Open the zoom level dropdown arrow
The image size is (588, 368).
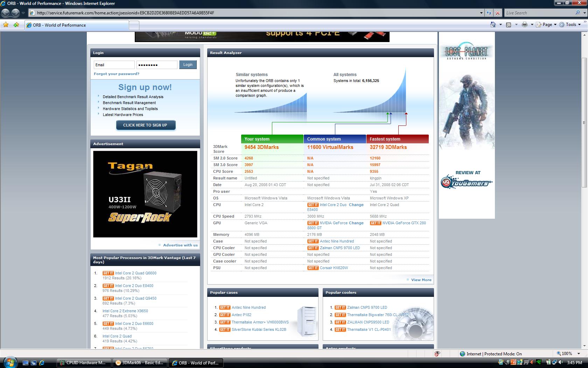[x=579, y=354]
